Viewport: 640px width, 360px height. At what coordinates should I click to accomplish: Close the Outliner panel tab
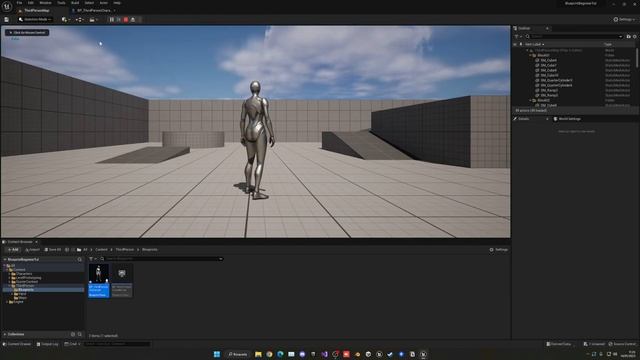(547, 29)
